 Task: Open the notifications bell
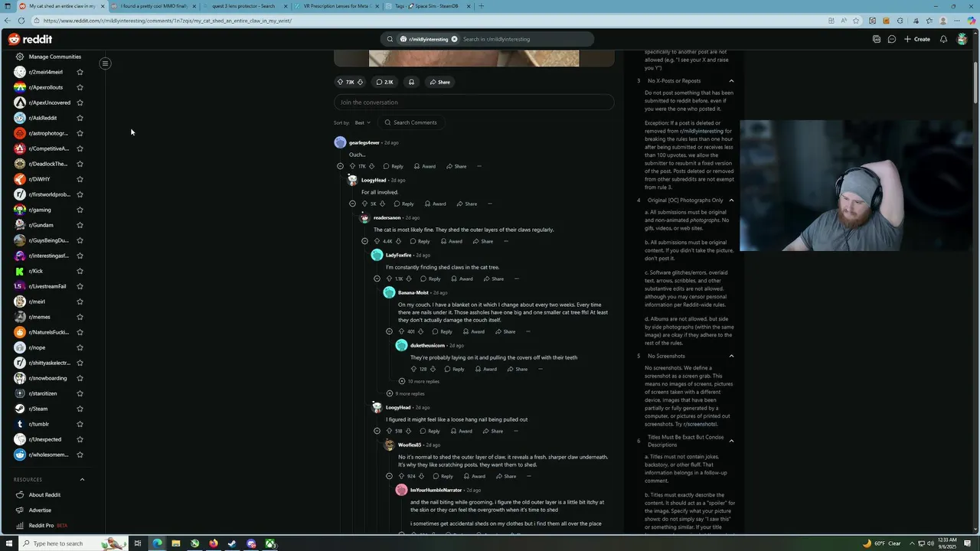[943, 39]
